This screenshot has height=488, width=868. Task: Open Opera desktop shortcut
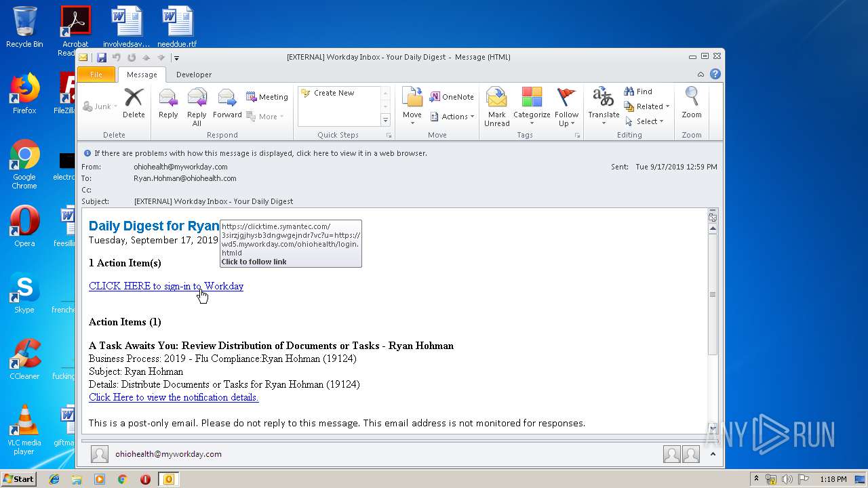click(24, 226)
